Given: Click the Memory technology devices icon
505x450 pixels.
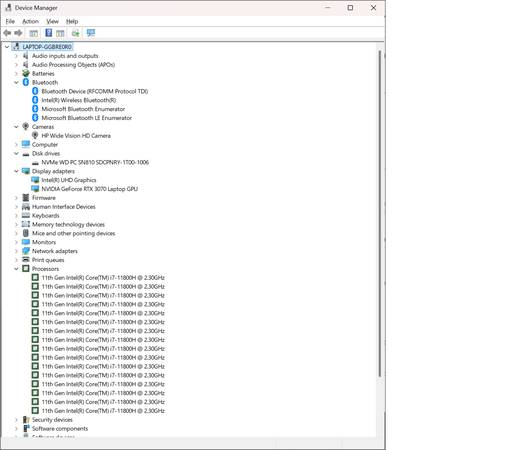Looking at the screenshot, I should 26,224.
